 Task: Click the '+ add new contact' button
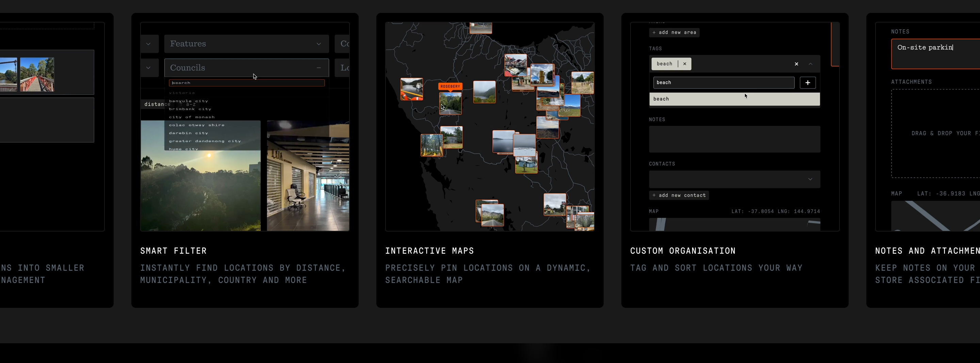coord(679,195)
